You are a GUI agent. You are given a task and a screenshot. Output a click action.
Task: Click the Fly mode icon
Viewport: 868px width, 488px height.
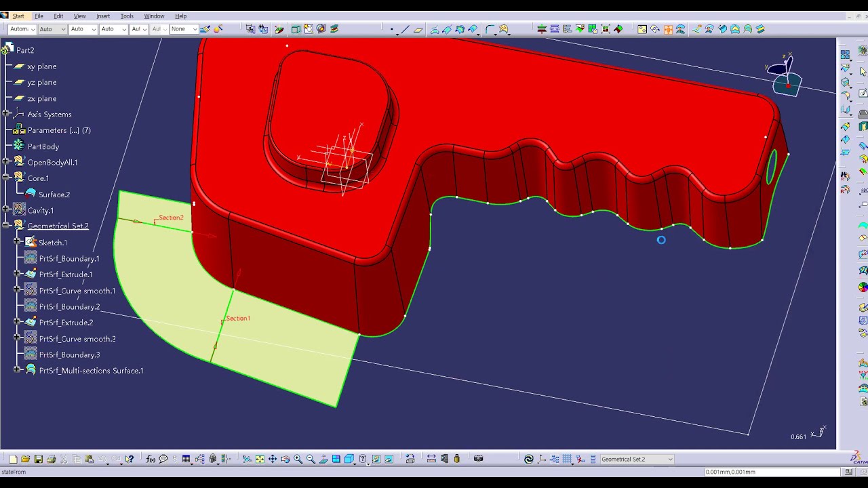(x=247, y=459)
